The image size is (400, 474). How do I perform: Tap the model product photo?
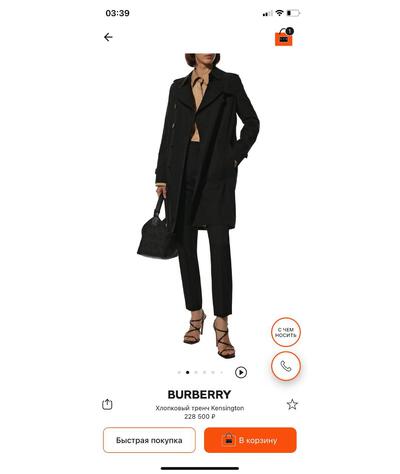coord(198,206)
